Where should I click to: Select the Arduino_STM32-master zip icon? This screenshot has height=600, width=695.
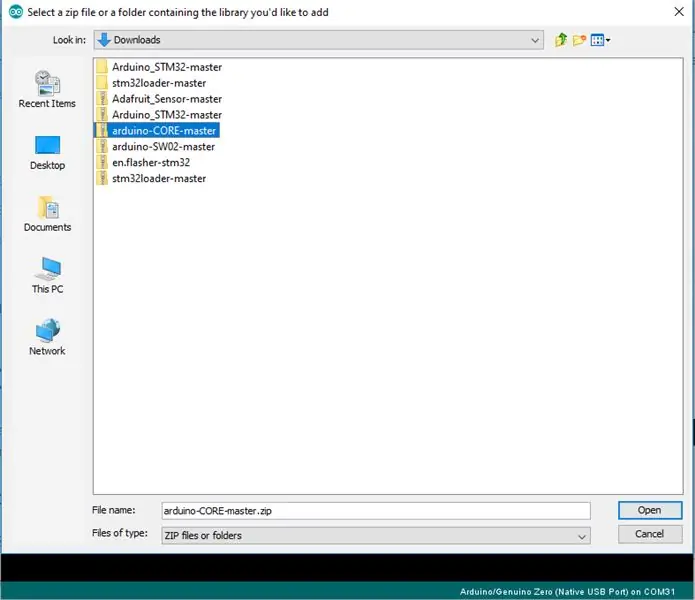[x=102, y=115]
